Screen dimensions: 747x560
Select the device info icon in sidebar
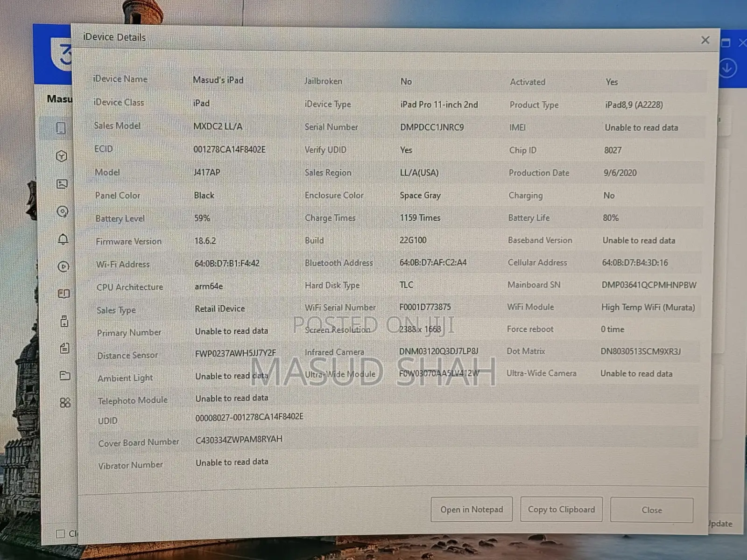pos(61,128)
